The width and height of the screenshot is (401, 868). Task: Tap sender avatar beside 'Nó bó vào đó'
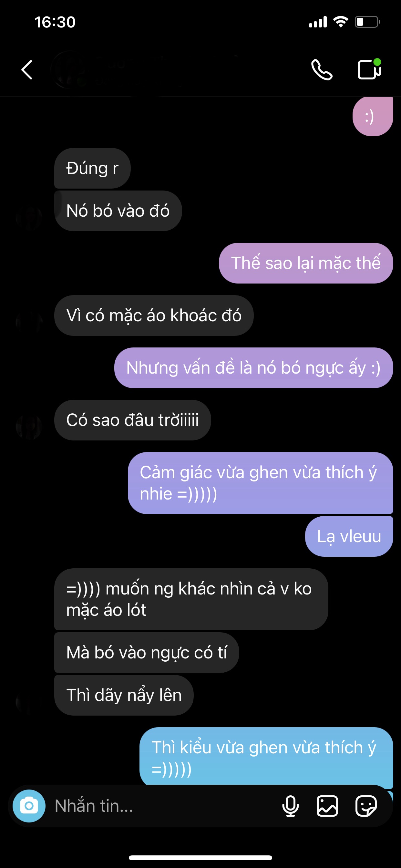[x=29, y=218]
